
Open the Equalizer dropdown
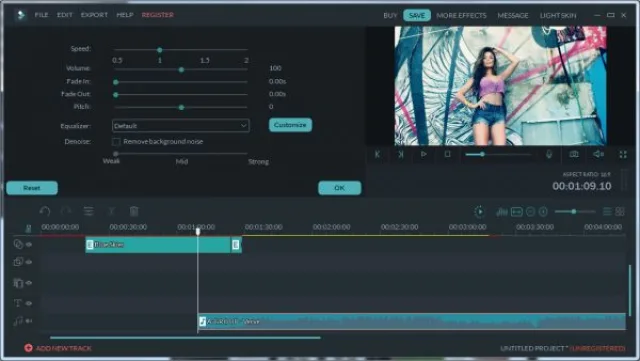pos(180,125)
